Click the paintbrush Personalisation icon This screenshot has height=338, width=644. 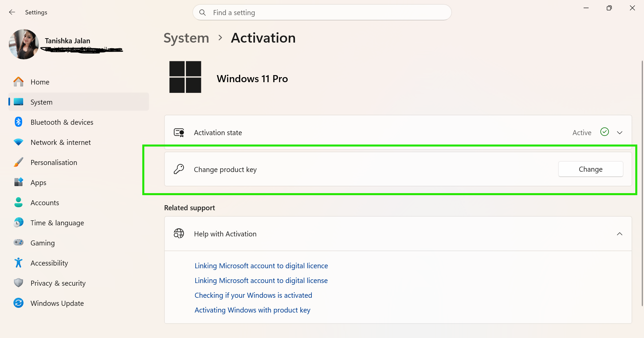pos(18,162)
